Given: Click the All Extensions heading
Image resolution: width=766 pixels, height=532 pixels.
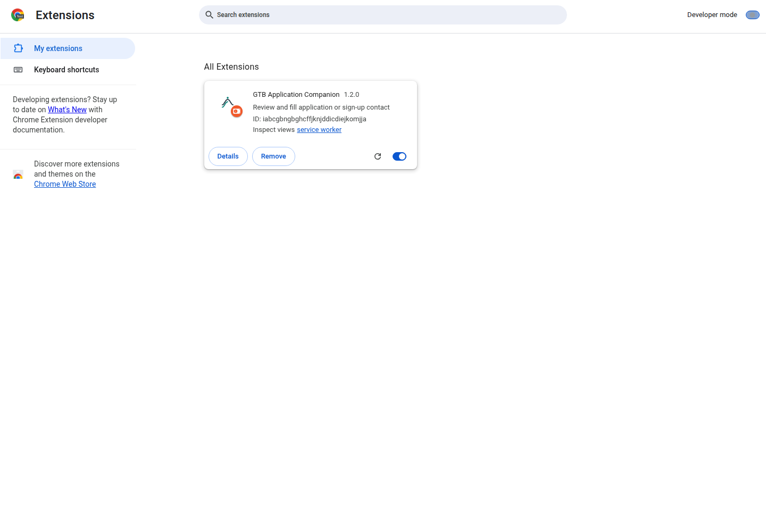Looking at the screenshot, I should coord(231,67).
